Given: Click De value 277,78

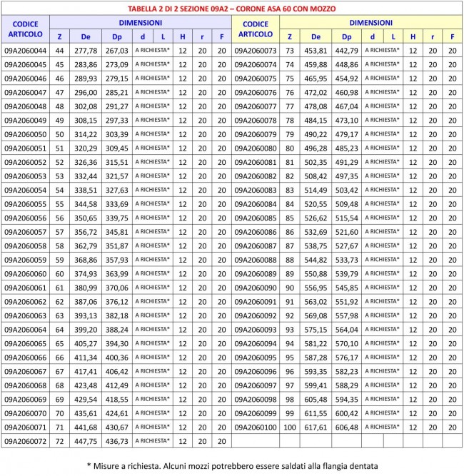Looking at the screenshot, I should pos(86,51).
